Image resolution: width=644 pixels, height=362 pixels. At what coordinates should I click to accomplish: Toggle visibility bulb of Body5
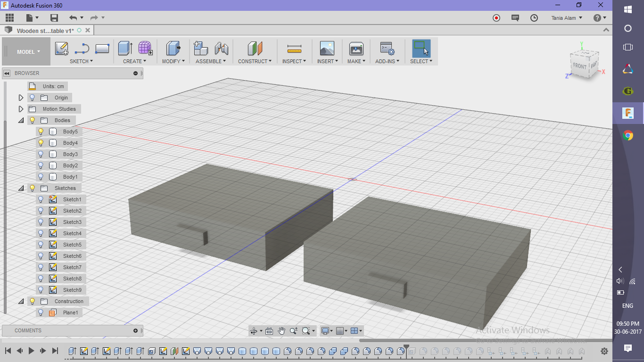click(x=41, y=132)
